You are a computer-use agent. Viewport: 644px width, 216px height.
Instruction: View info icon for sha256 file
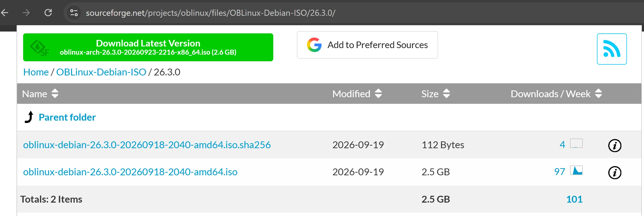tap(615, 146)
